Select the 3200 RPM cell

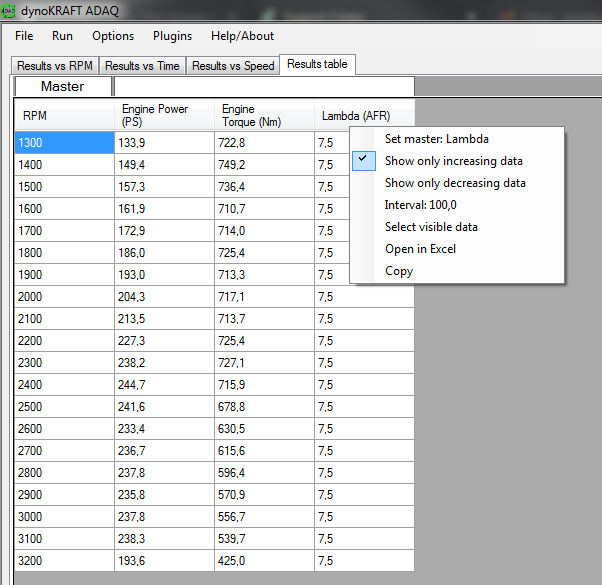tap(64, 561)
